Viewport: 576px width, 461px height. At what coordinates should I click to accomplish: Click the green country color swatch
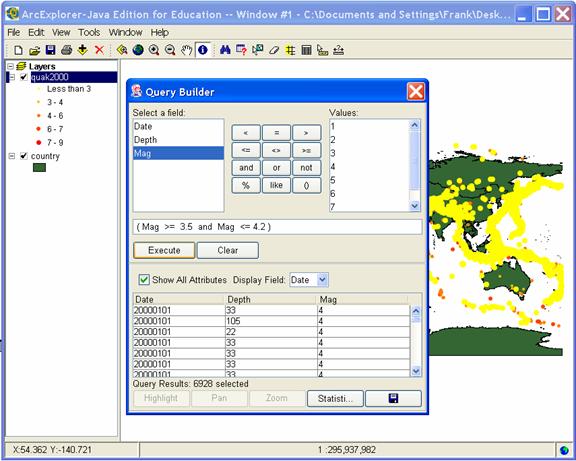[x=39, y=168]
